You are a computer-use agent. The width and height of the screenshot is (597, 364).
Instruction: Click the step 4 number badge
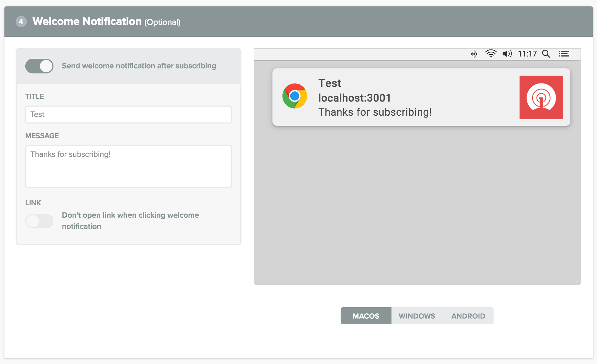point(21,21)
